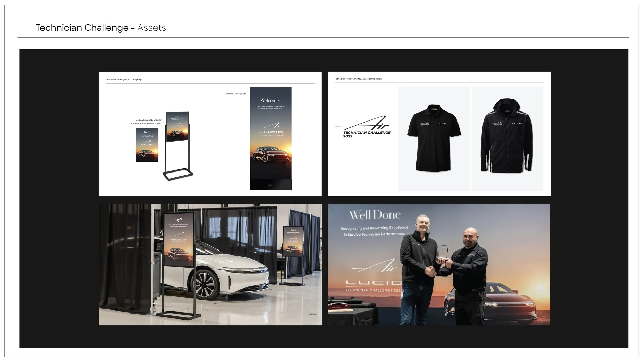Viewport: 644px width, 362px height.
Task: Click the banner boards 36x84 caption
Action: [x=235, y=94]
